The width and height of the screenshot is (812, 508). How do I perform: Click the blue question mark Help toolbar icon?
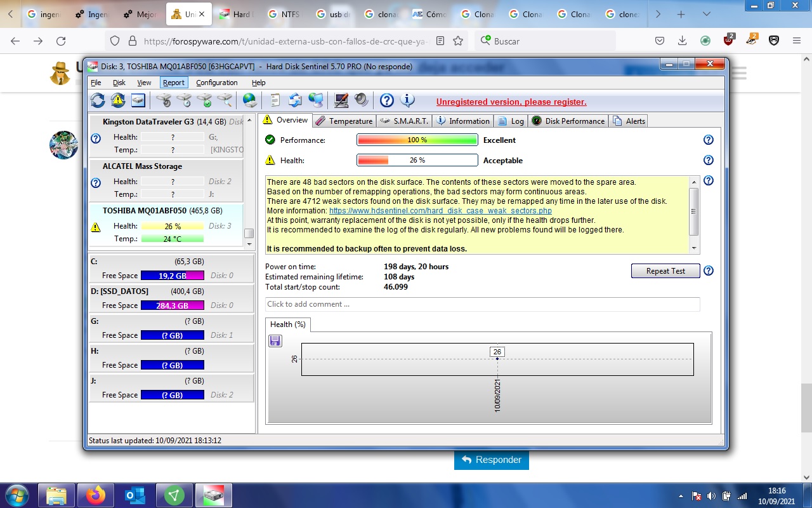387,100
